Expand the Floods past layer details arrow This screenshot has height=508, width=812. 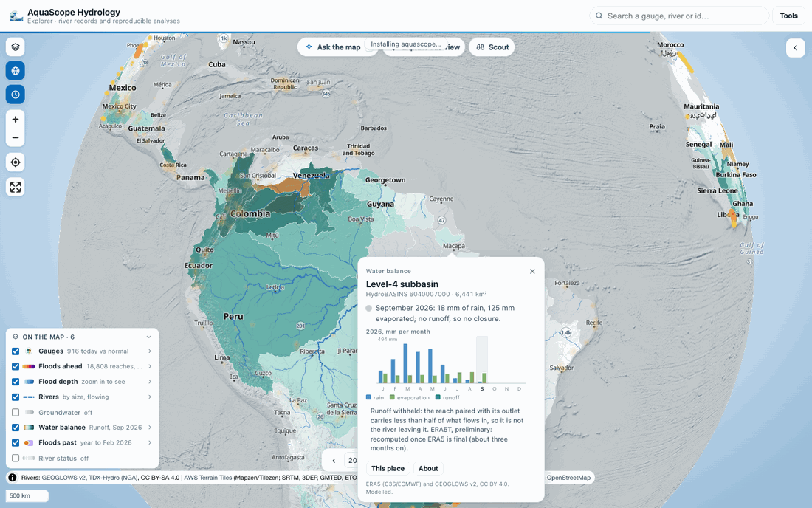point(150,443)
